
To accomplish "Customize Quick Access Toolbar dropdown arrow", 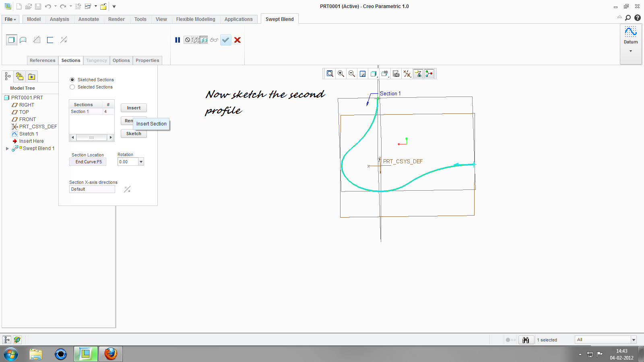I will tap(114, 6).
